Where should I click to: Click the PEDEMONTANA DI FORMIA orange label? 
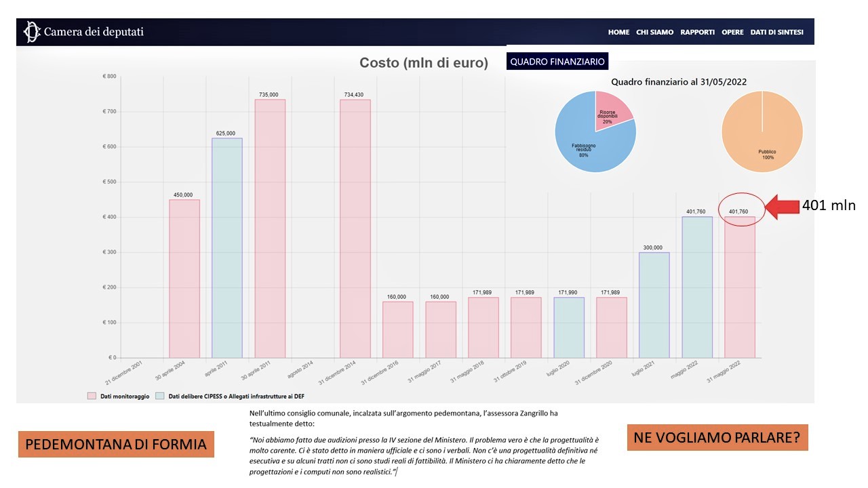[116, 445]
